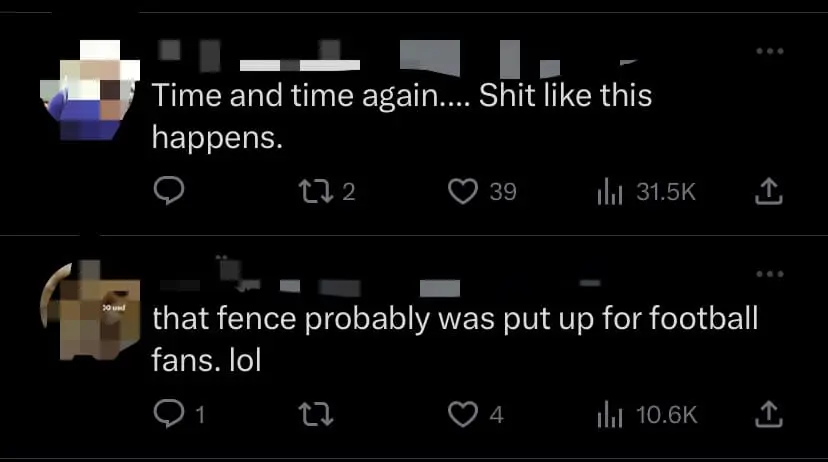Viewport: 828px width, 462px height.
Task: Reply to the "Time and time again" tweet
Action: click(x=169, y=191)
